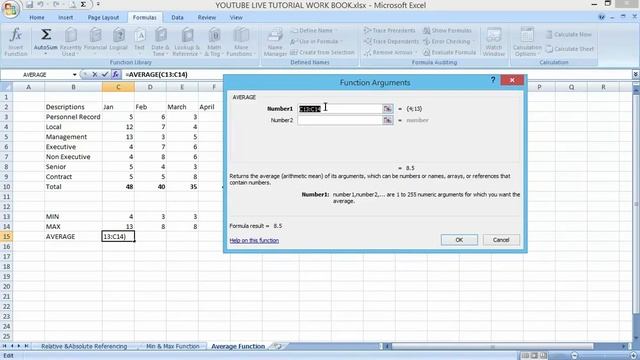640x360 pixels.
Task: Click Calculate Now
Action: (569, 35)
